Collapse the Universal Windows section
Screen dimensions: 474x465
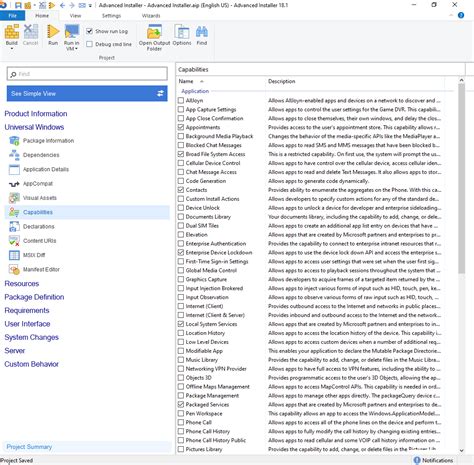(34, 127)
